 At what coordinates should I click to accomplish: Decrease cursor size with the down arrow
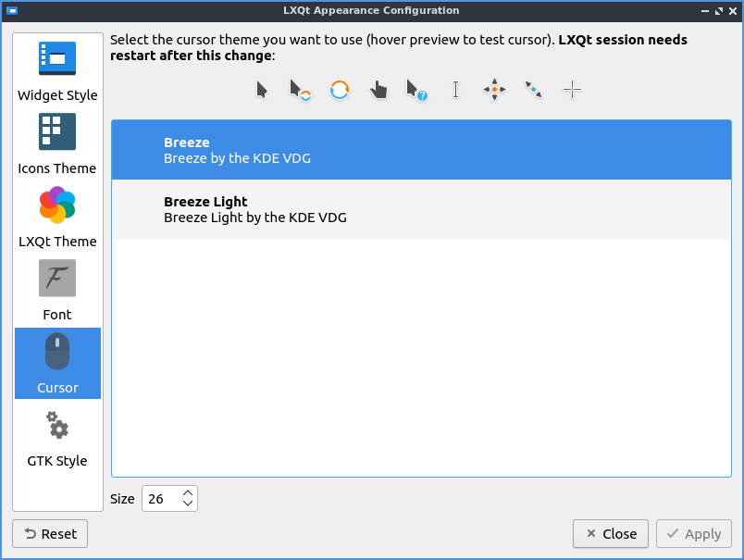pyautogui.click(x=188, y=504)
